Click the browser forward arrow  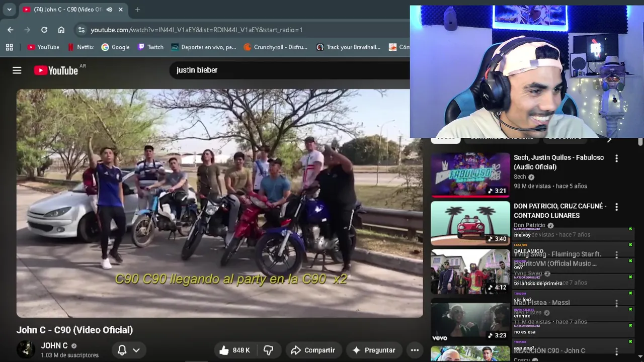27,30
